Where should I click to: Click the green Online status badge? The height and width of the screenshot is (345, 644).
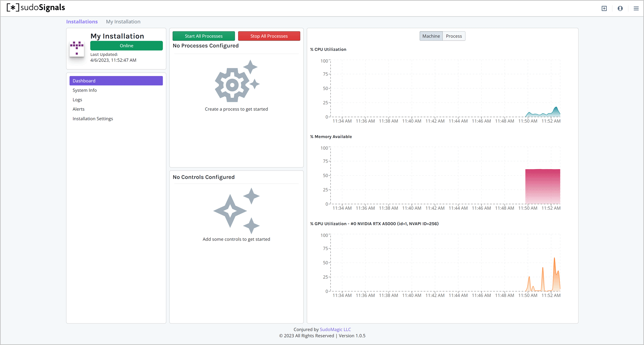click(126, 46)
